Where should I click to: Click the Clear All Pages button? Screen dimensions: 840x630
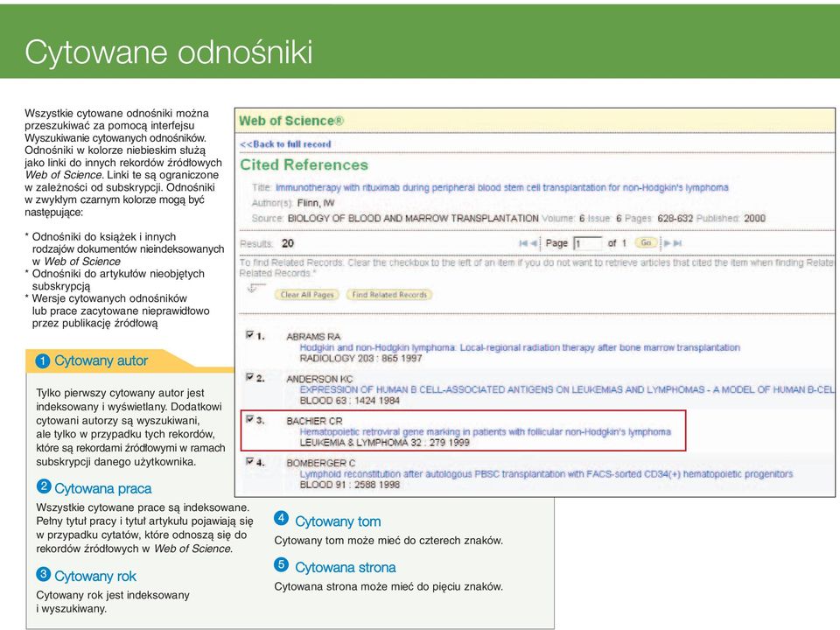pyautogui.click(x=307, y=295)
